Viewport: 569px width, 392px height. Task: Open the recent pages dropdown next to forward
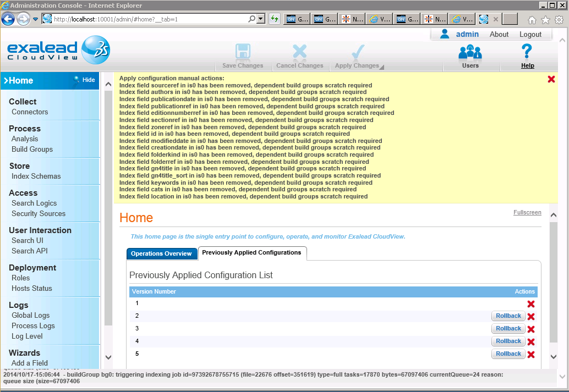(35, 19)
